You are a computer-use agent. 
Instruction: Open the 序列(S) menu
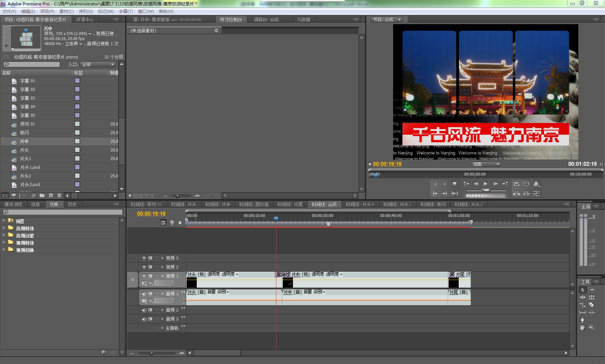86,12
